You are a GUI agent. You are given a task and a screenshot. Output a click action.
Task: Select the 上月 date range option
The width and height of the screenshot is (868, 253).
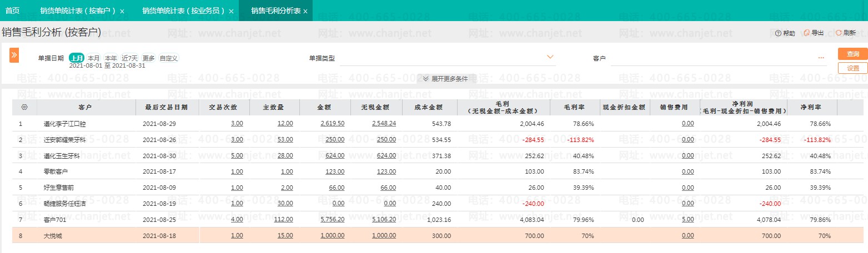[77, 58]
